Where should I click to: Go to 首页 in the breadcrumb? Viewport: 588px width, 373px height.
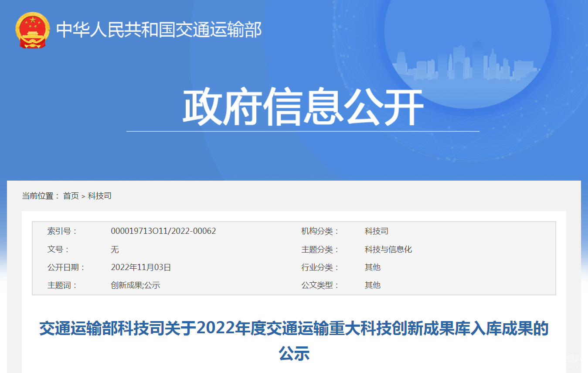[71, 196]
